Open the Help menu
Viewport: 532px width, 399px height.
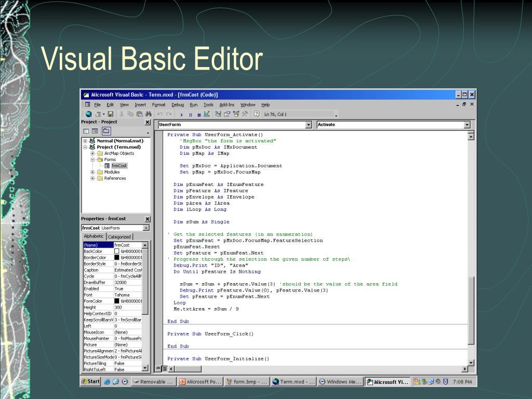(265, 105)
